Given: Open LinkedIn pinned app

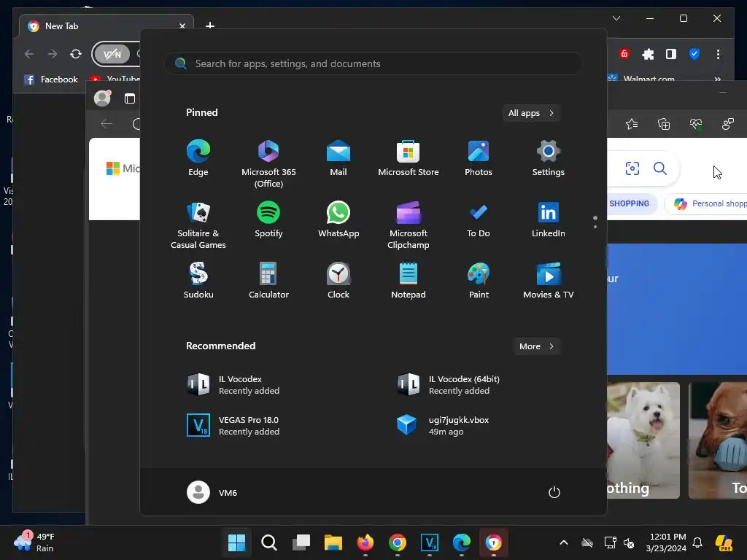Looking at the screenshot, I should pyautogui.click(x=549, y=220).
